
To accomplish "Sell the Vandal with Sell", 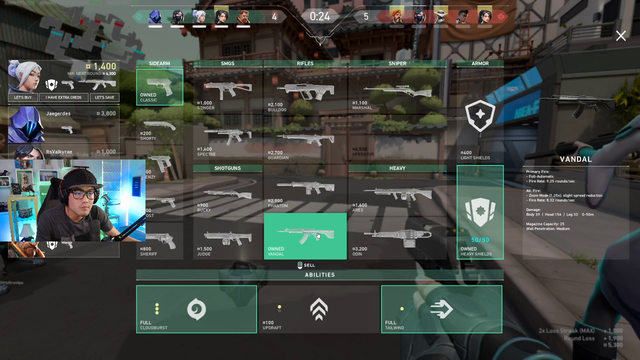I will tap(306, 265).
